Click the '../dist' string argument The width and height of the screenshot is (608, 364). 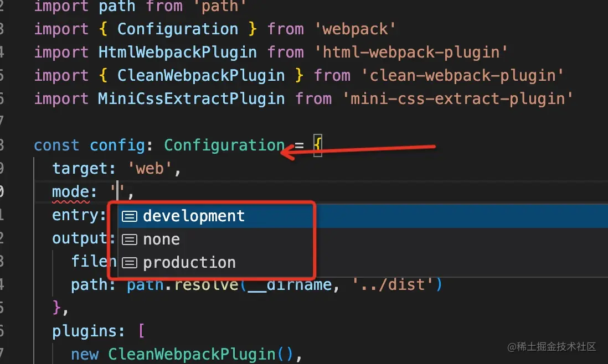coord(393,285)
